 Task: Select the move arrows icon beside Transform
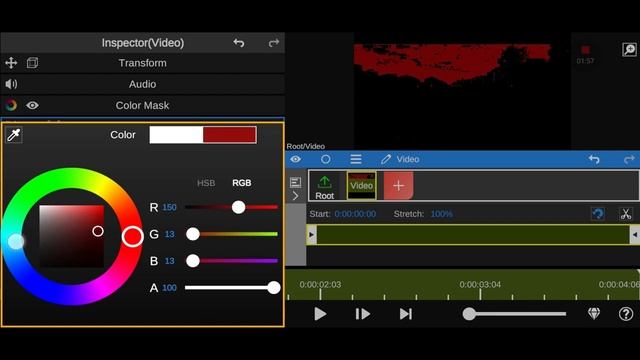[x=11, y=63]
